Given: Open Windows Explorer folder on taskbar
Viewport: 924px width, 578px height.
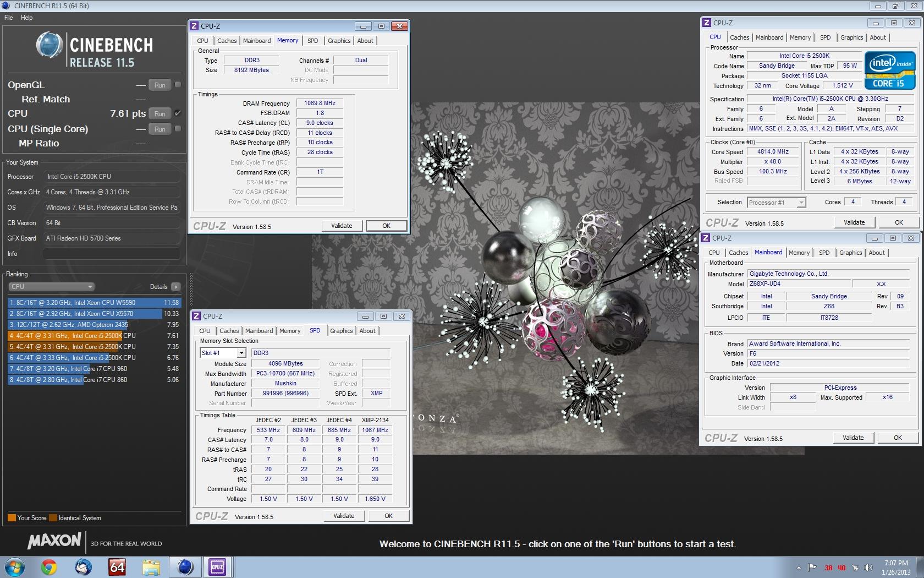Looking at the screenshot, I should (151, 566).
